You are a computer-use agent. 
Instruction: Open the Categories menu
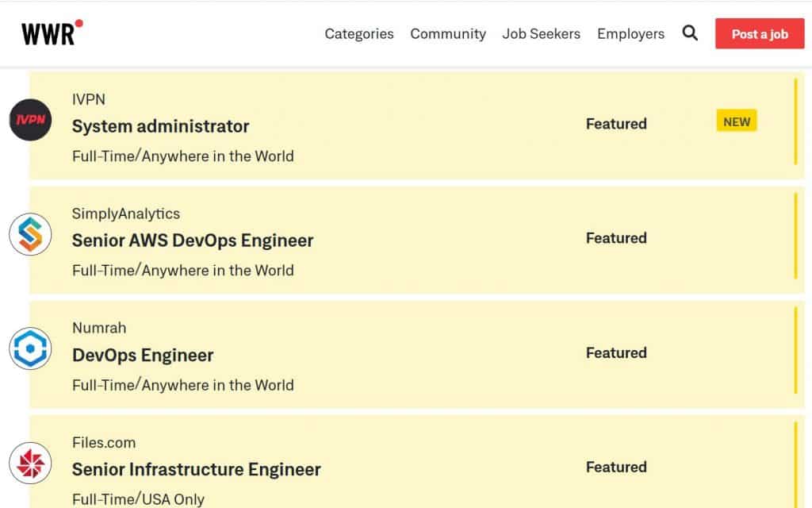pos(359,33)
